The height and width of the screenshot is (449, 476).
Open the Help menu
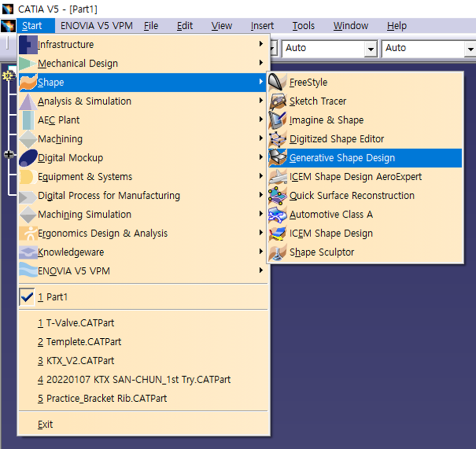coord(397,26)
